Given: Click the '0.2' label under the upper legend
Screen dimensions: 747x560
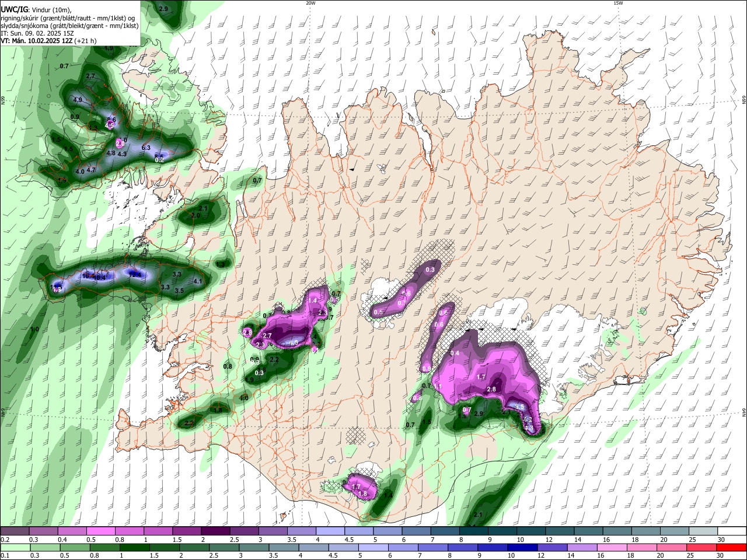Looking at the screenshot, I should pos(5,540).
